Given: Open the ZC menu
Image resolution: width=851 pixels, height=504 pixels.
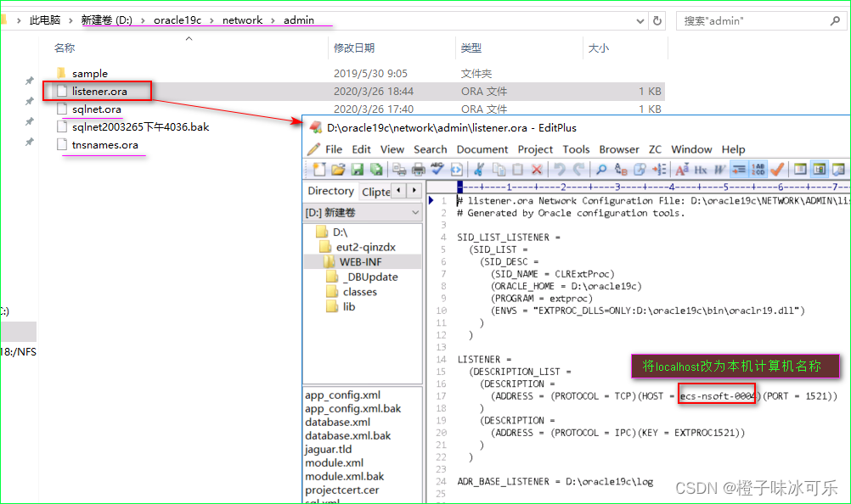Looking at the screenshot, I should (655, 149).
